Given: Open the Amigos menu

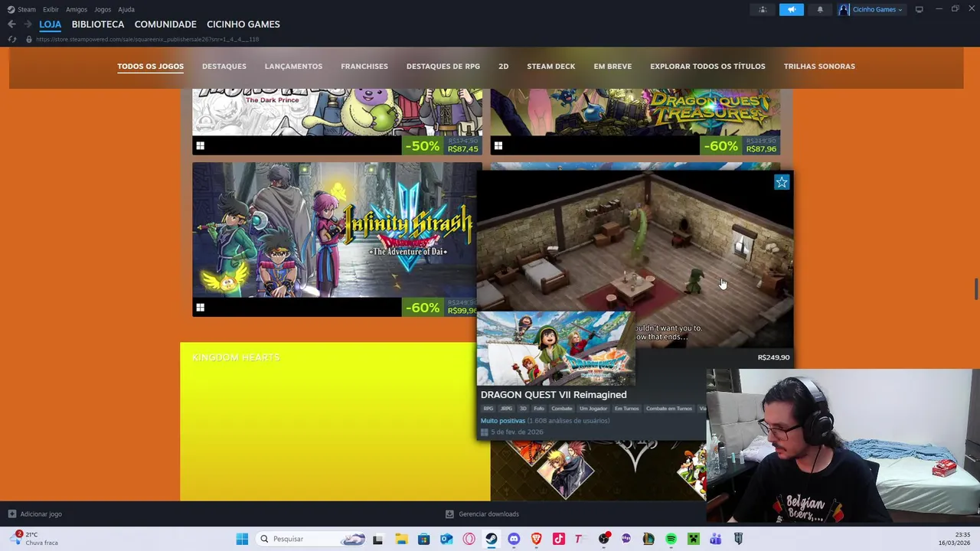Looking at the screenshot, I should click(x=77, y=9).
